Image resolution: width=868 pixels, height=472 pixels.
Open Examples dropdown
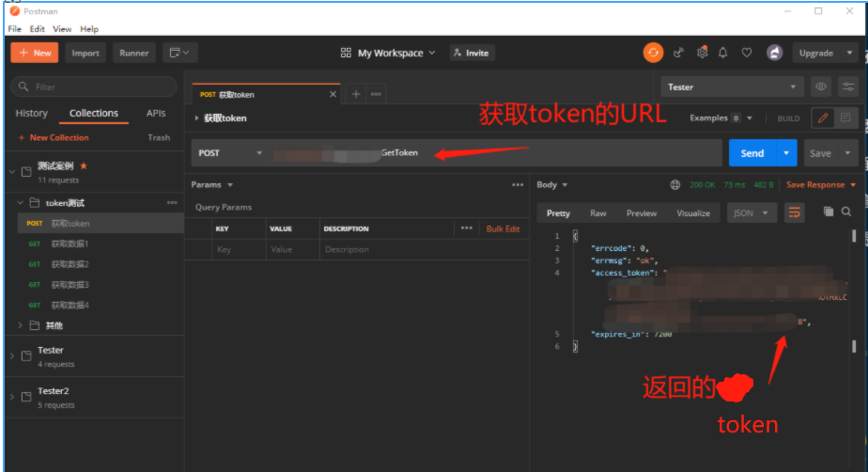tap(721, 118)
